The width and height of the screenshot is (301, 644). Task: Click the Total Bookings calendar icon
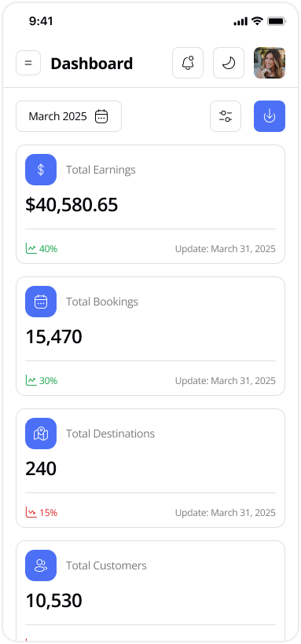(41, 302)
